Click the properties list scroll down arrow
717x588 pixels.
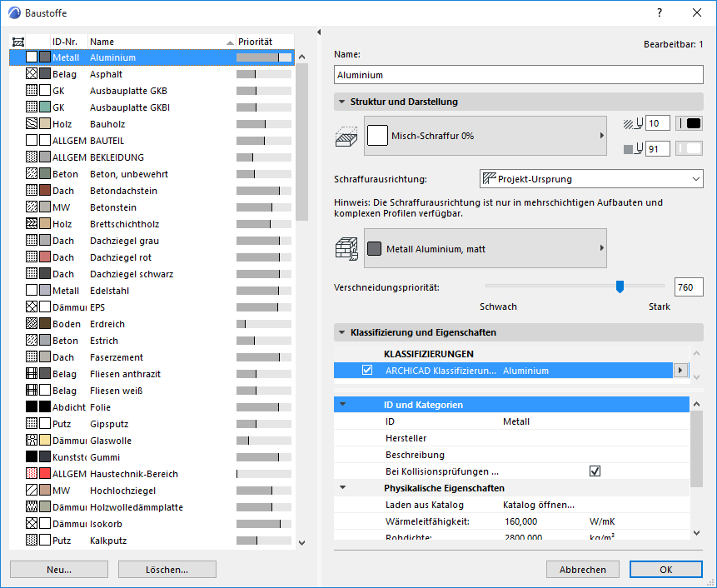pyautogui.click(x=696, y=533)
